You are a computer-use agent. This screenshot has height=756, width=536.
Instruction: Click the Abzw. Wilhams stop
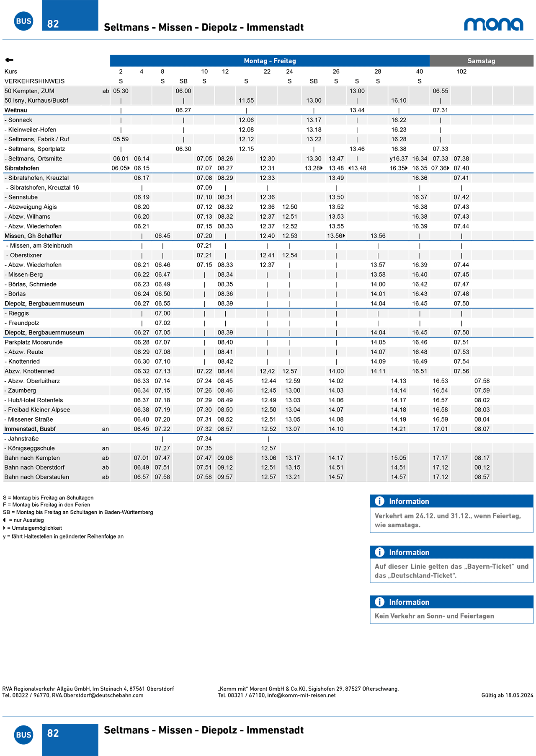[27, 216]
